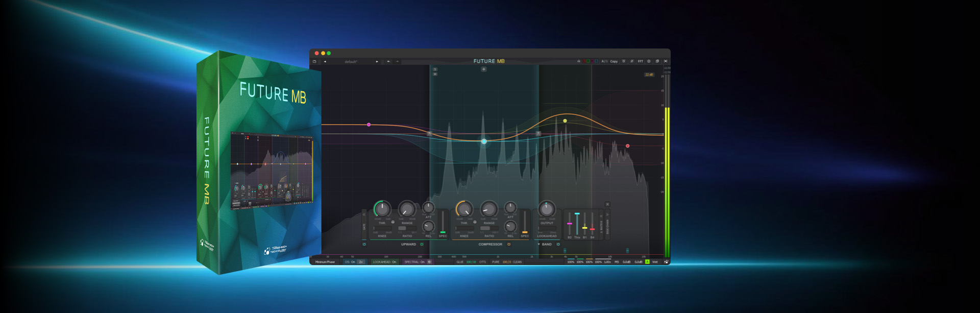Open the Side Chain panel tab

[607, 225]
